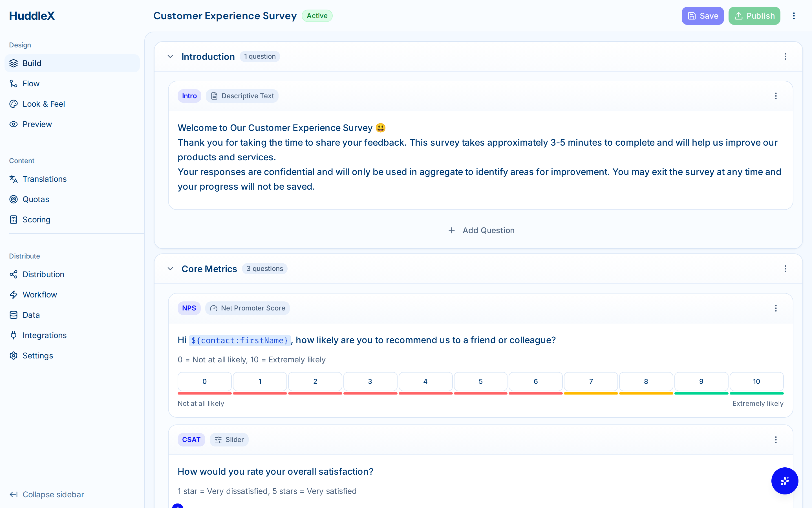Open Core Metrics section options menu
The height and width of the screenshot is (508, 812).
(785, 269)
